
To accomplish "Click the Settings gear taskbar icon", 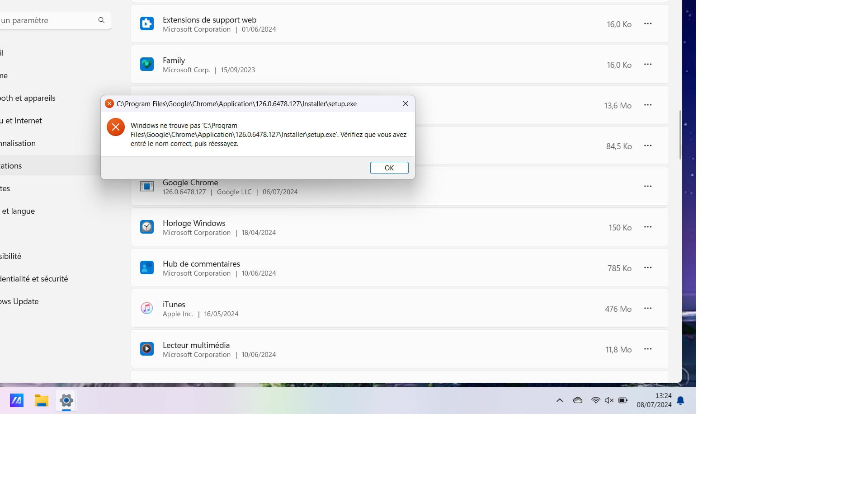I will [66, 400].
